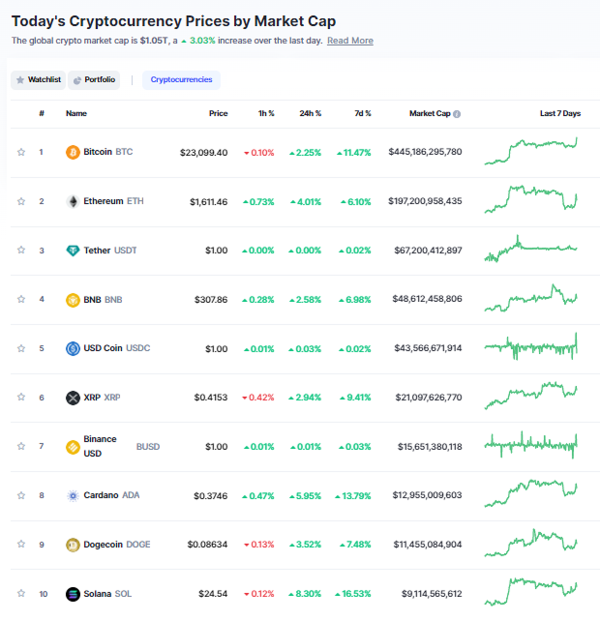
Task: Click Bitcoin price $23,099.40
Action: tap(204, 153)
